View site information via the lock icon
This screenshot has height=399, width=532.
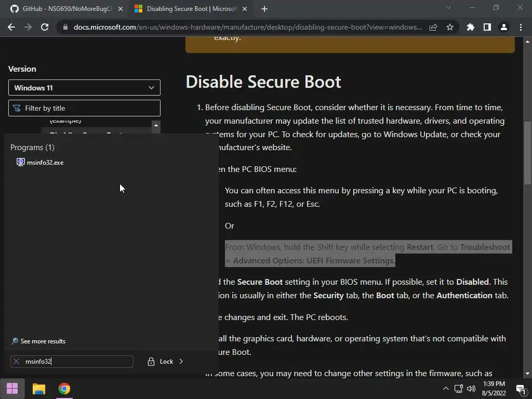point(65,27)
